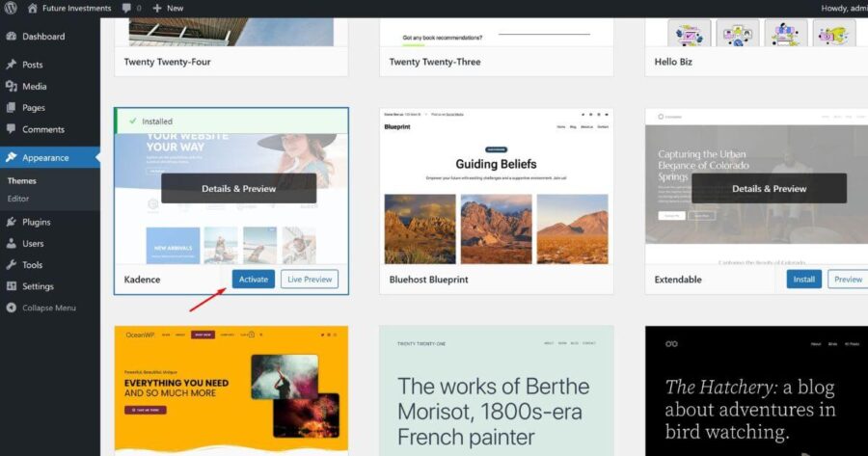Open the Howdy admin account menu
868x456 pixels.
click(843, 8)
